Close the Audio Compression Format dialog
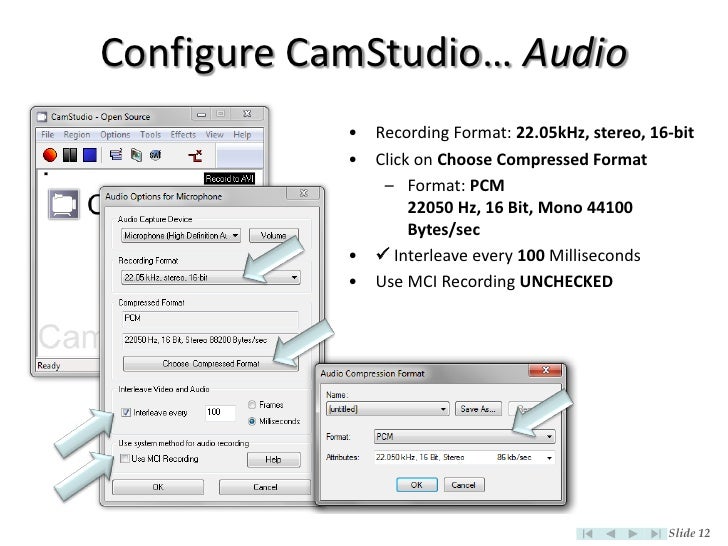Viewport: 728px width, 546px height. [x=546, y=370]
